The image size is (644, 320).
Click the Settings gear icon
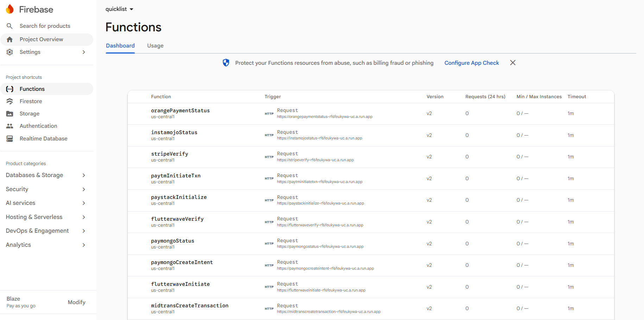(10, 52)
